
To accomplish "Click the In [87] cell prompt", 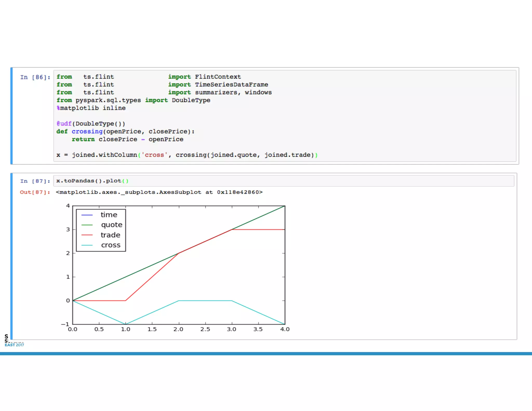I will pyautogui.click(x=35, y=181).
